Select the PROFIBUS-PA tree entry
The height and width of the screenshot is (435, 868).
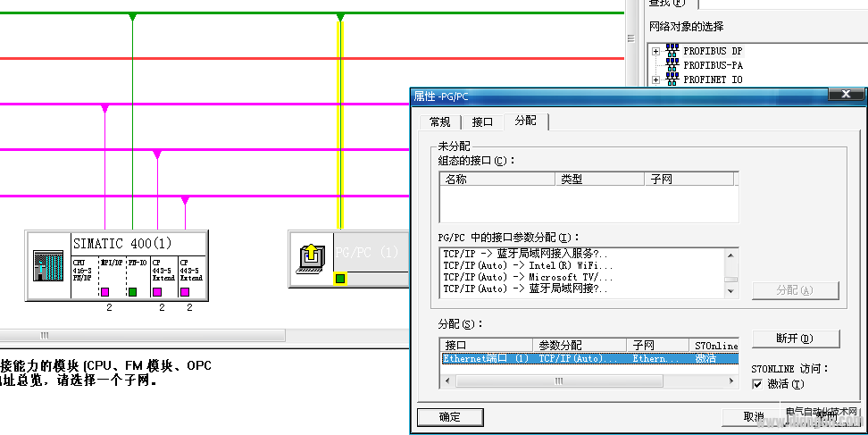pos(712,65)
